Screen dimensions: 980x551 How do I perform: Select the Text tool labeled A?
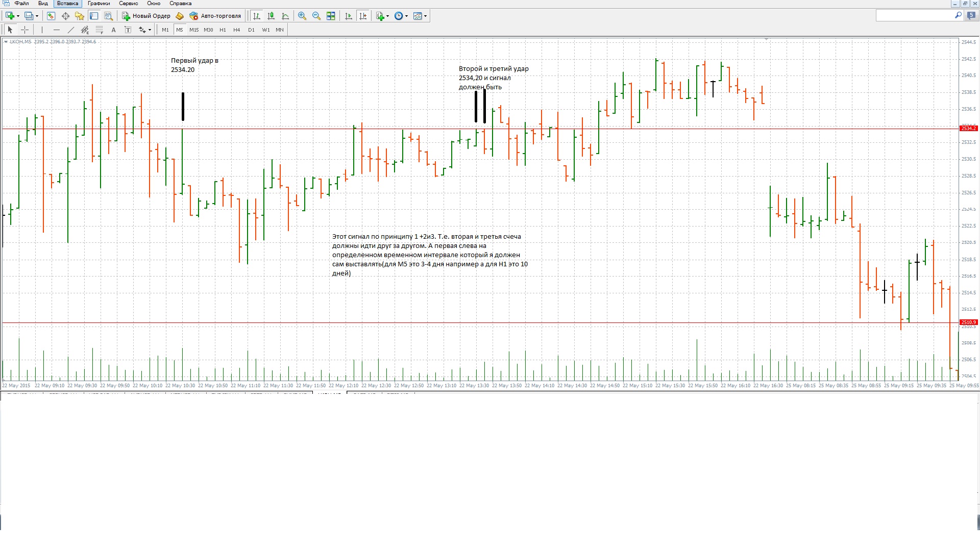tap(114, 30)
